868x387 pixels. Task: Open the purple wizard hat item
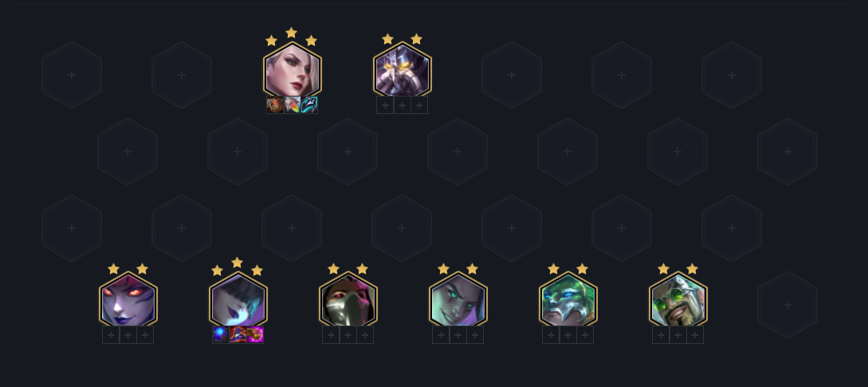point(238,335)
